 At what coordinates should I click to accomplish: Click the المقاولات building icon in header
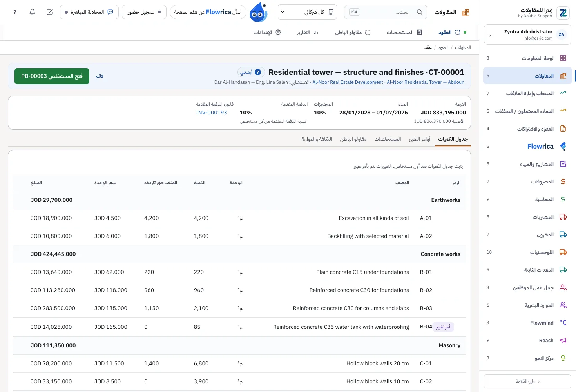(466, 12)
